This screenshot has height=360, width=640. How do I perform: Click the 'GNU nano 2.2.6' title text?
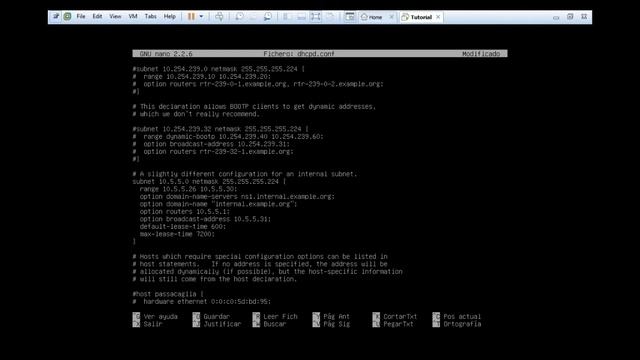[166, 54]
